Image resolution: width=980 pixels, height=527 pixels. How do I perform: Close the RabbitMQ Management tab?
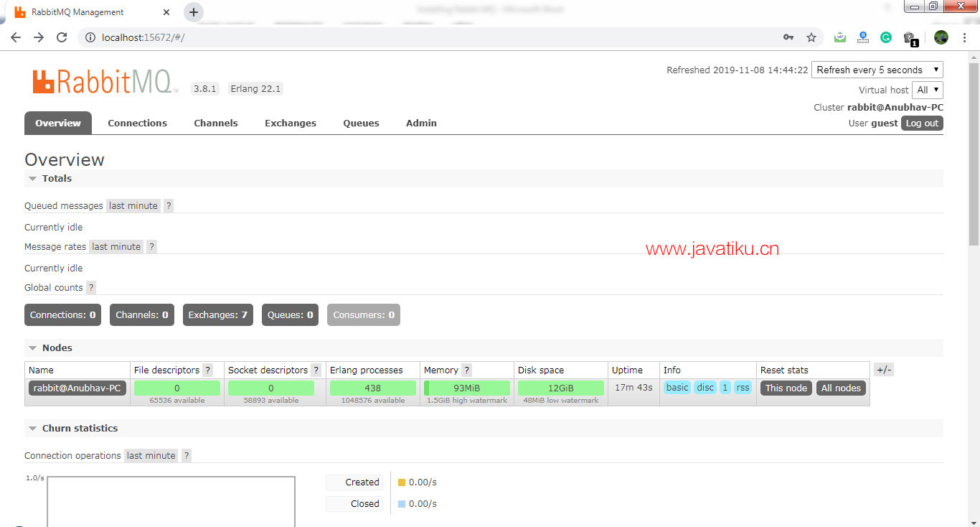tap(166, 12)
